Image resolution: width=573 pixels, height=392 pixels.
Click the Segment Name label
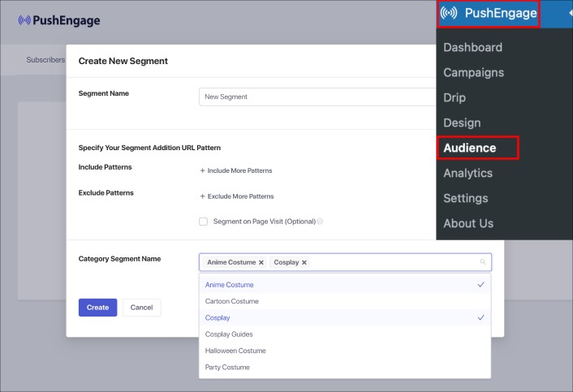103,93
